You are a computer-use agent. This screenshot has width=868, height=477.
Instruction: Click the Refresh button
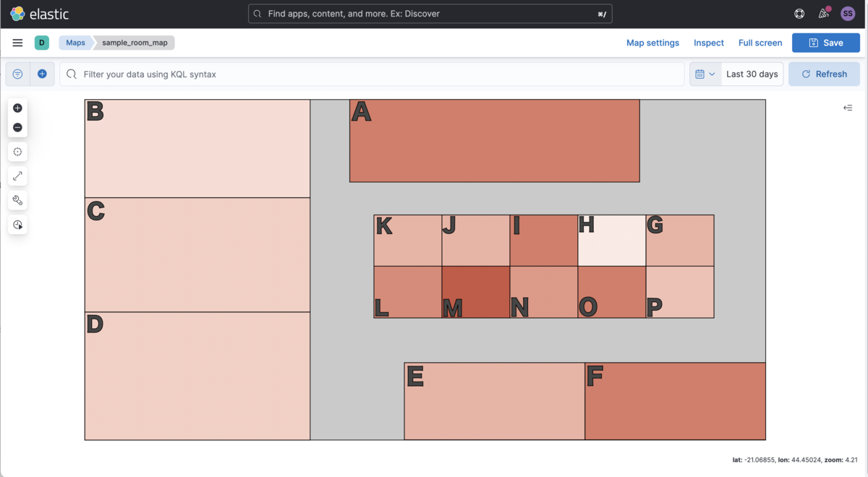[x=824, y=74]
